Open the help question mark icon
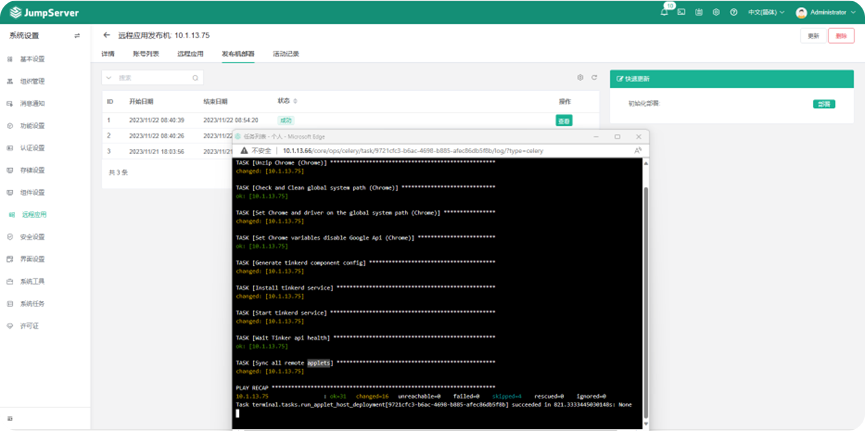865x431 pixels. [734, 12]
